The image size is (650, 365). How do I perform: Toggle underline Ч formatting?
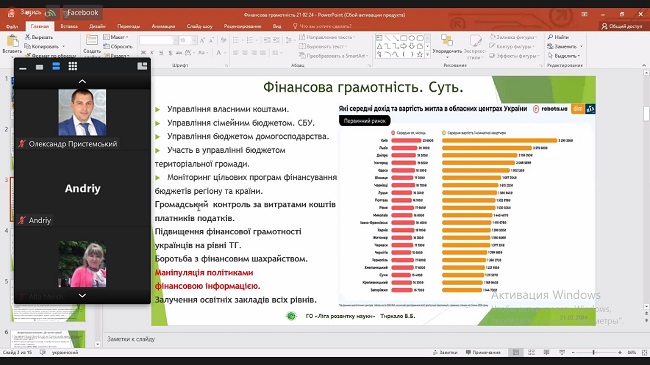pyautogui.click(x=161, y=53)
